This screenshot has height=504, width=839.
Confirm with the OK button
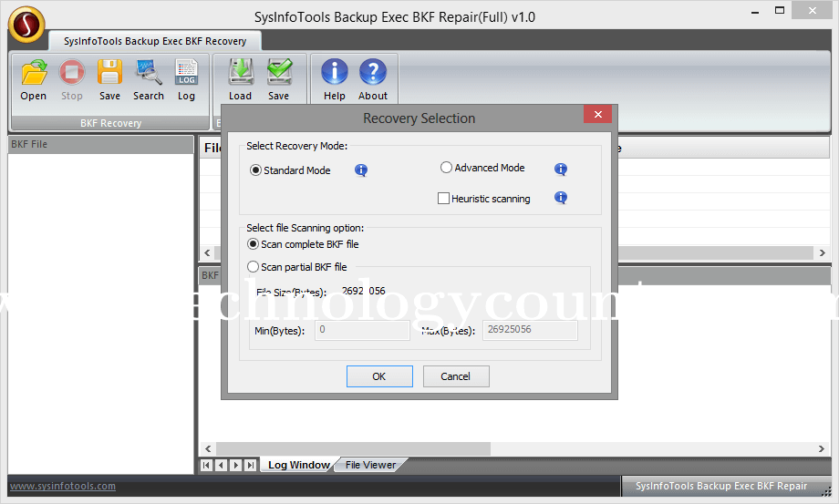coord(379,376)
